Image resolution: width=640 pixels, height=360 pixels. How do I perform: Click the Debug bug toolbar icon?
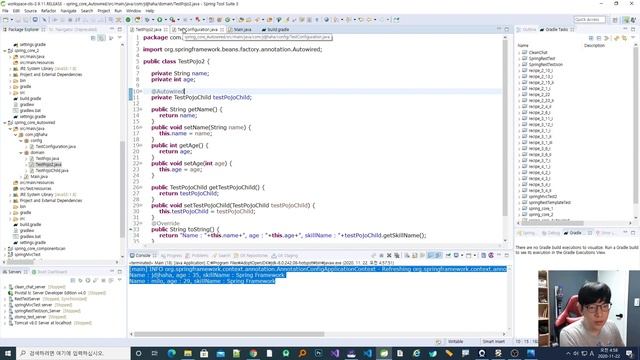[x=147, y=20]
